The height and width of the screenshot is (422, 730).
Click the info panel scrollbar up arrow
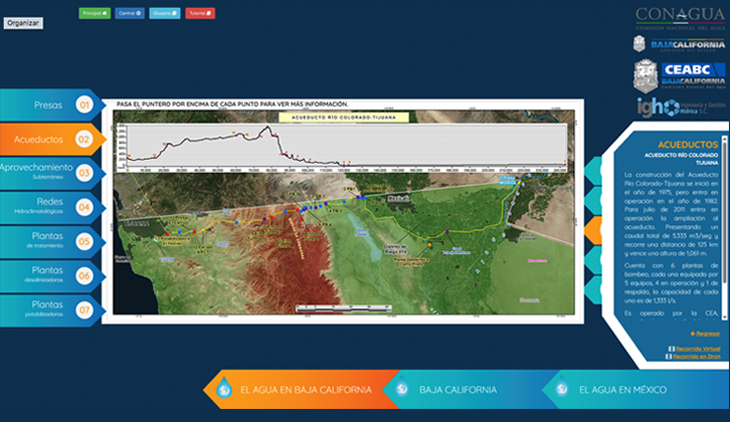[x=724, y=138]
